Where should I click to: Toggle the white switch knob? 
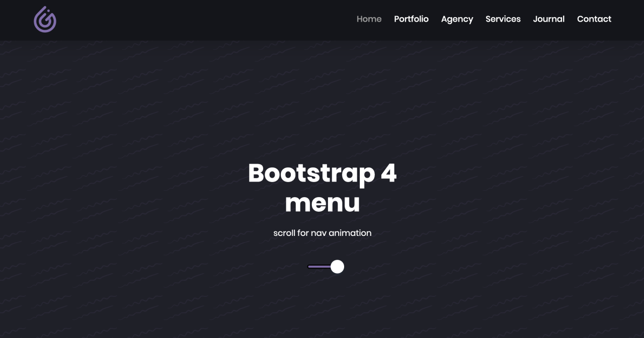pyautogui.click(x=337, y=267)
